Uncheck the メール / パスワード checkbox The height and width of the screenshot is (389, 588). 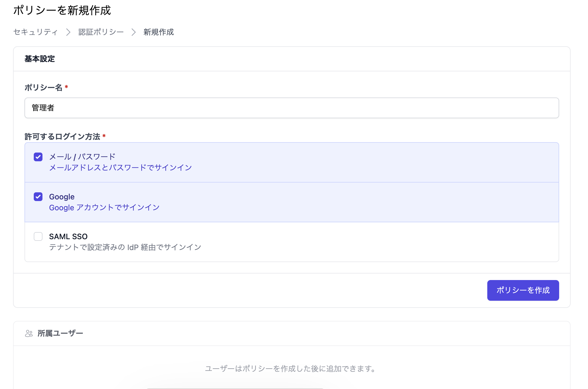tap(38, 157)
